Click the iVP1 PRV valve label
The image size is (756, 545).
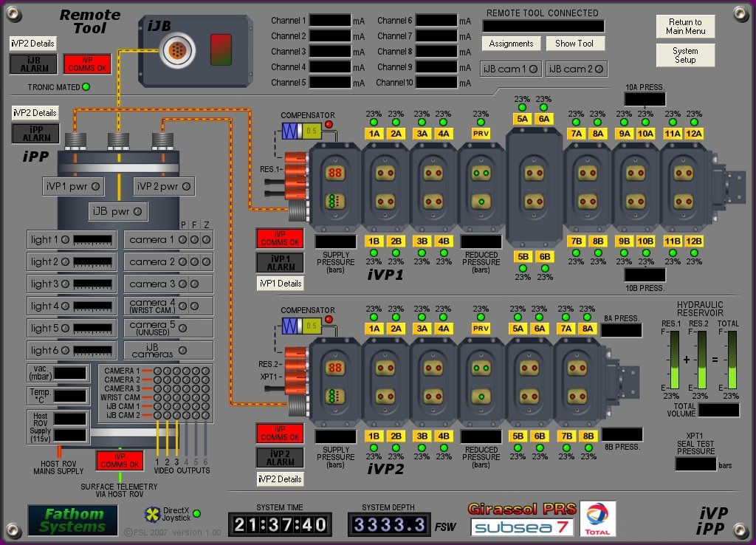[x=481, y=134]
